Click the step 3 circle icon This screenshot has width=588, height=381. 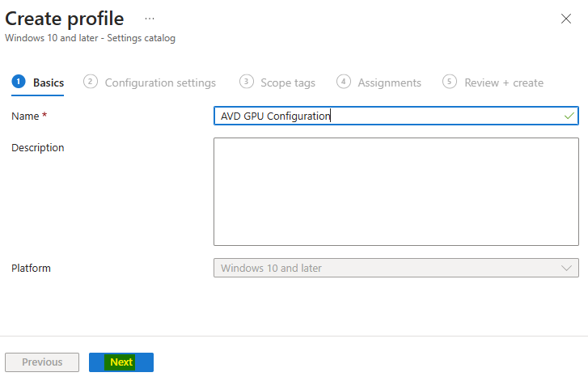247,82
